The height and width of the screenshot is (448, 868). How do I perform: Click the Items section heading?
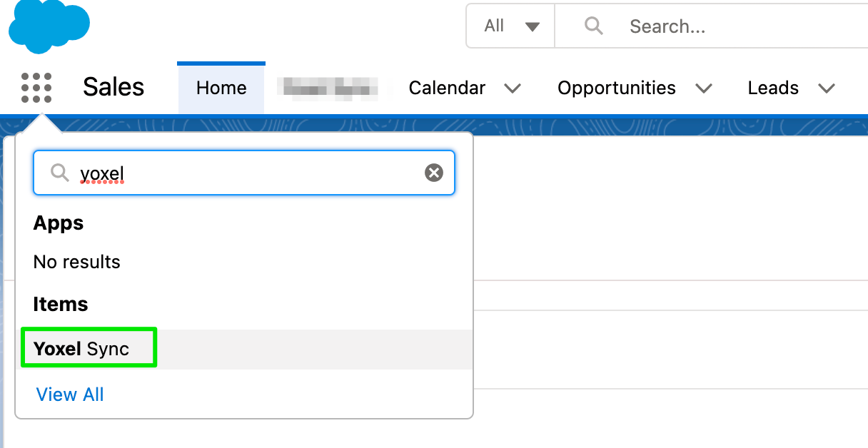click(61, 304)
